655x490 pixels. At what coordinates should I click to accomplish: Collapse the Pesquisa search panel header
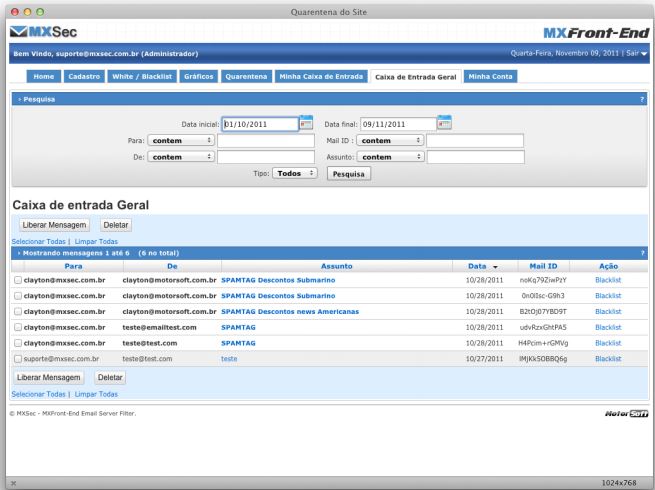pos(40,100)
